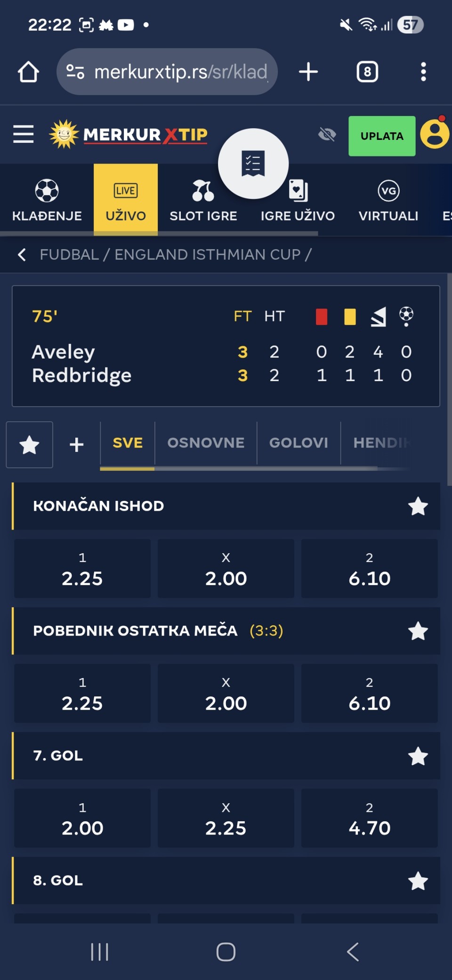The image size is (452, 980).
Task: Tap the browser home icon
Action: click(28, 72)
